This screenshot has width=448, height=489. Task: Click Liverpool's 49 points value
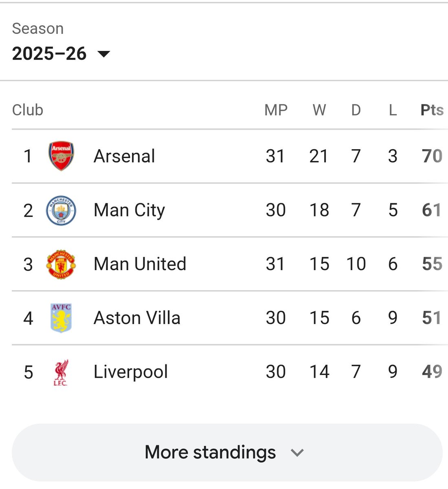point(432,372)
